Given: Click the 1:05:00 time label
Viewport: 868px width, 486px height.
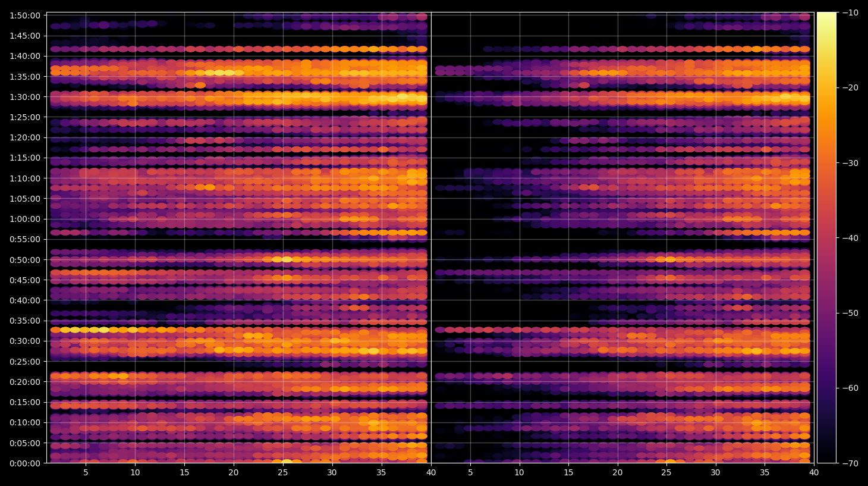Looking at the screenshot, I should 25,199.
